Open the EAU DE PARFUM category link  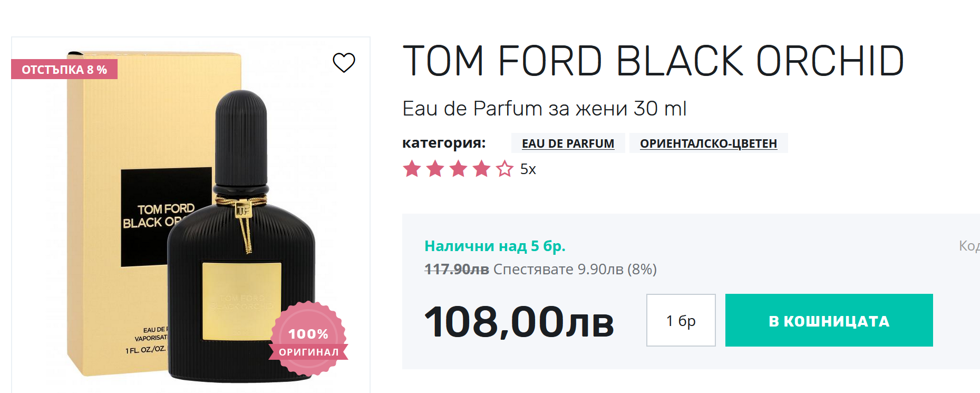(x=568, y=143)
